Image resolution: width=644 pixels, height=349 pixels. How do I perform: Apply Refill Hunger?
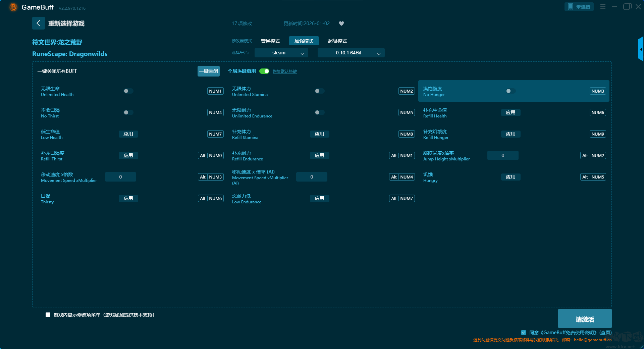coord(511,134)
